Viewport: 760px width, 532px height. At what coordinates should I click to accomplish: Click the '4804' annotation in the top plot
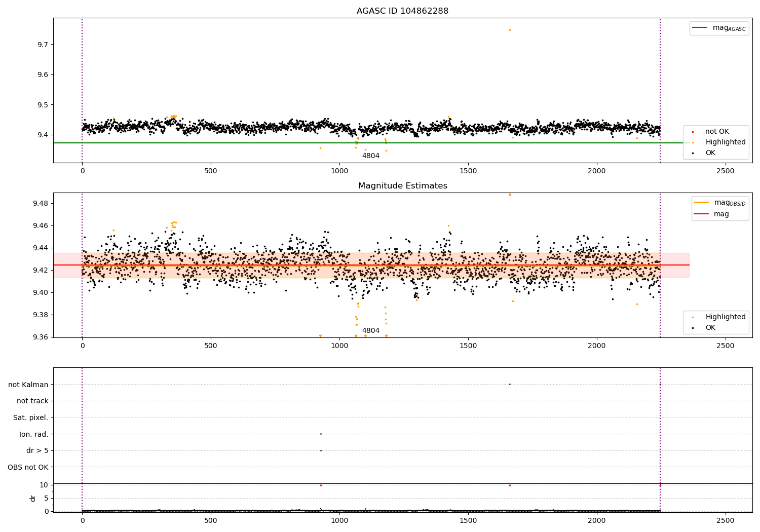tap(371, 156)
